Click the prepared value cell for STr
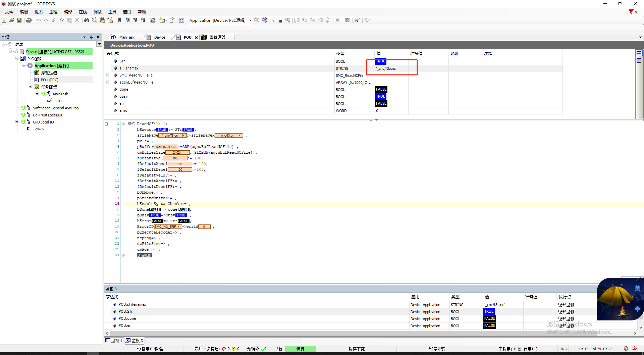644x355 pixels. coord(428,61)
